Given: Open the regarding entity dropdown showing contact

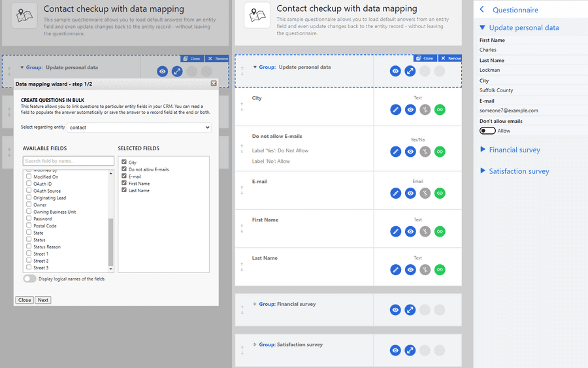Looking at the screenshot, I should click(x=139, y=127).
